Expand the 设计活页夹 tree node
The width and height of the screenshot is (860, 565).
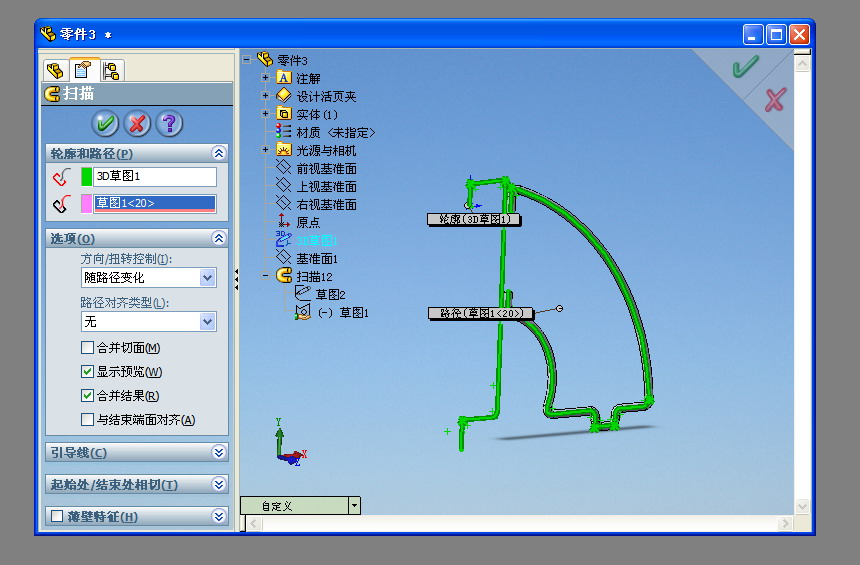tap(265, 96)
